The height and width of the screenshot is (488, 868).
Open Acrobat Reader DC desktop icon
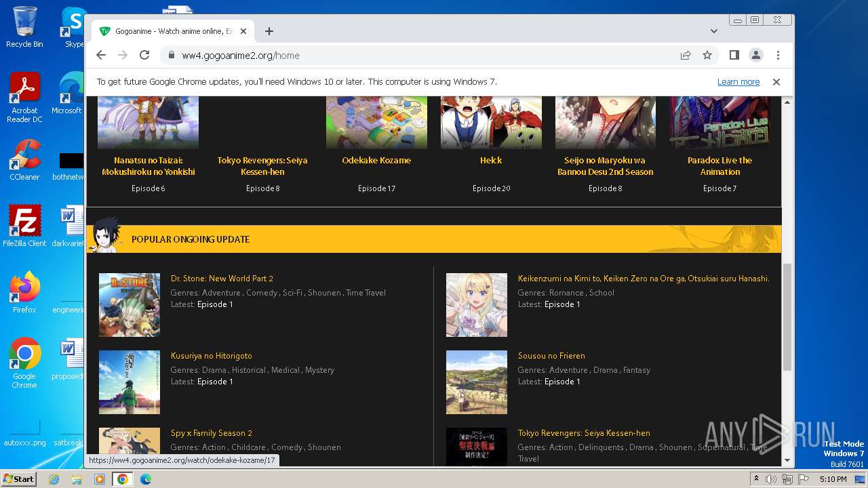[24, 98]
